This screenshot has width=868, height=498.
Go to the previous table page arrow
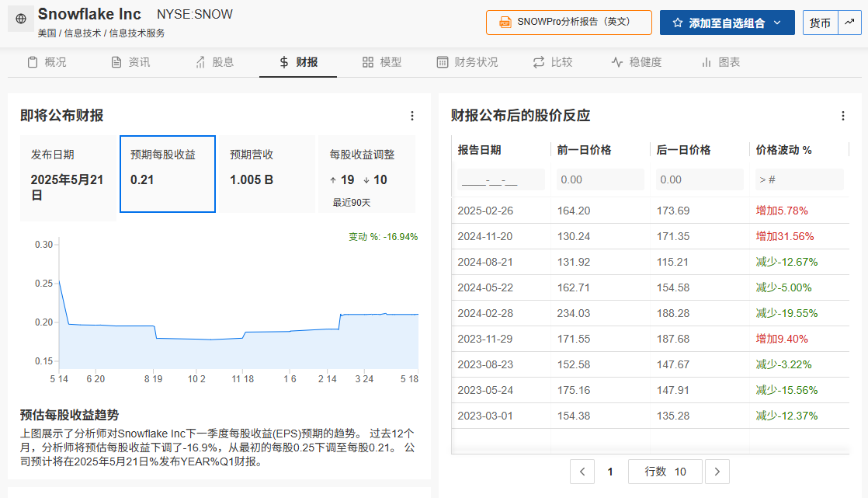tap(582, 472)
